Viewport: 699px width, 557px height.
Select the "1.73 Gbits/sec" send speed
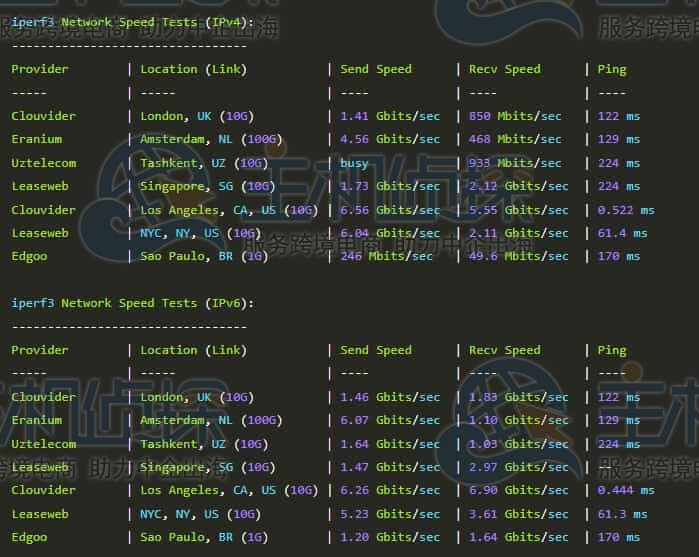pos(390,186)
